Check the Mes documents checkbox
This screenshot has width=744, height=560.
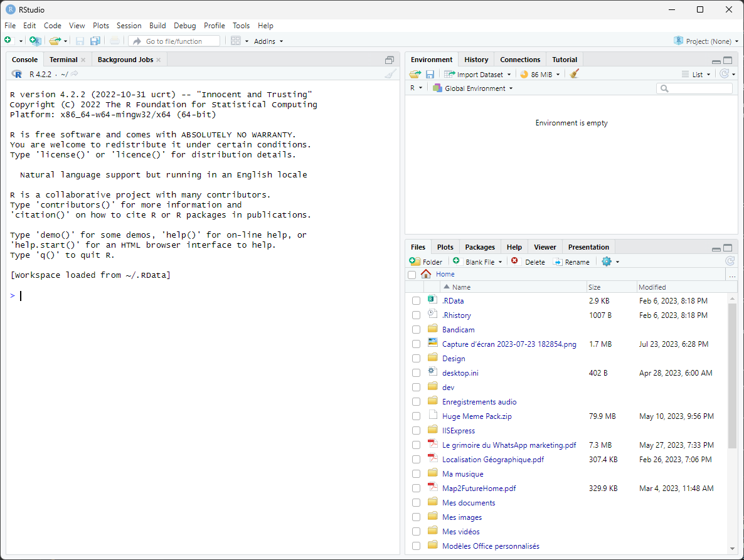tap(416, 503)
